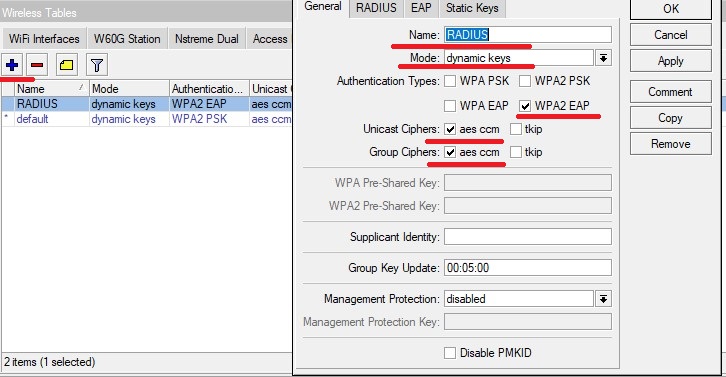Open comment with yellow note icon

click(67, 65)
